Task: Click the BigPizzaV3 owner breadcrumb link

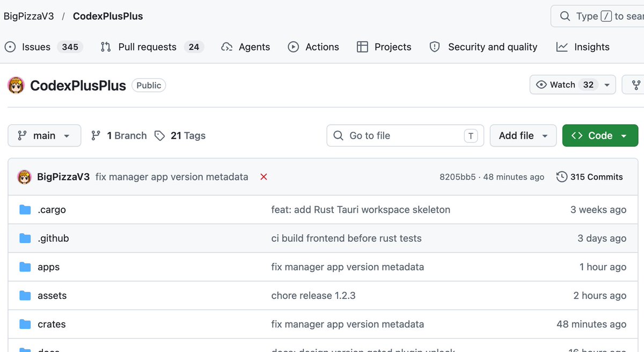Action: [x=29, y=16]
